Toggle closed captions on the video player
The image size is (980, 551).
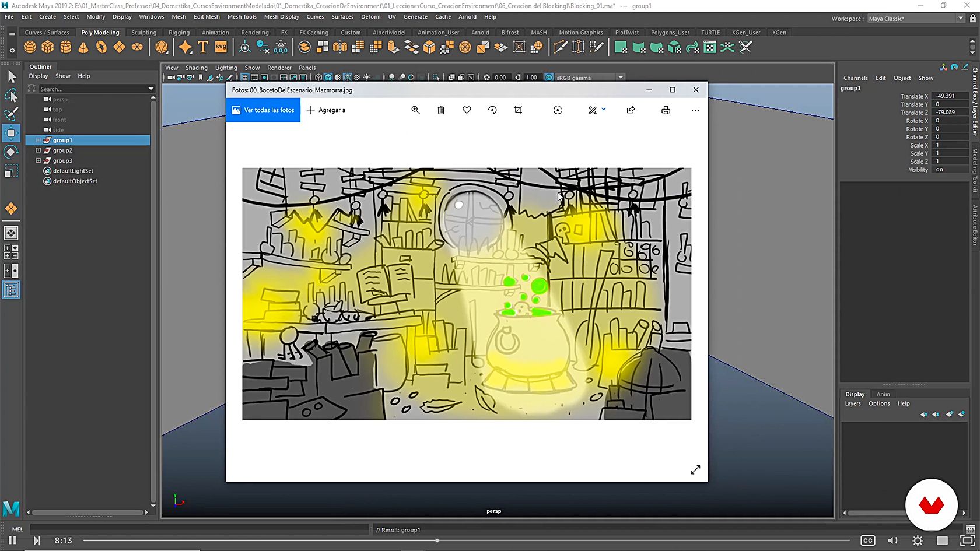pos(868,541)
